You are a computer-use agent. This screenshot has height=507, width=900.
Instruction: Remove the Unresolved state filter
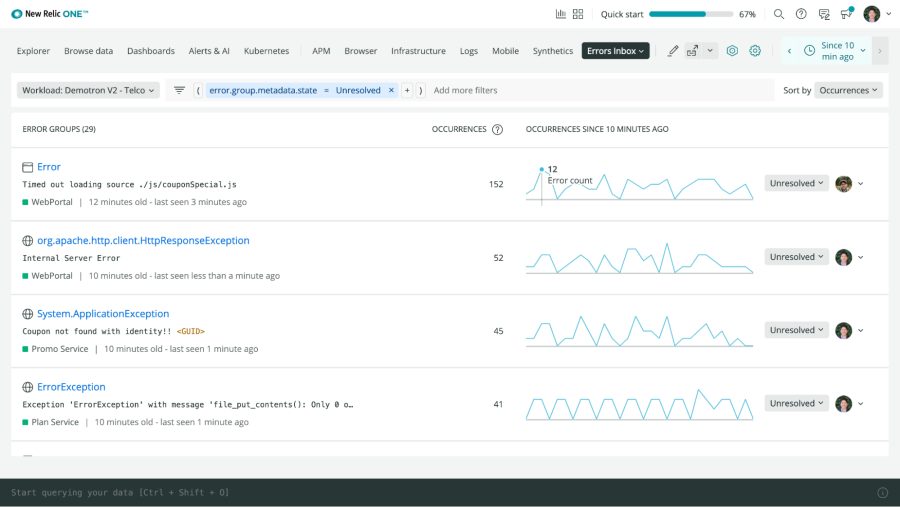(x=391, y=90)
